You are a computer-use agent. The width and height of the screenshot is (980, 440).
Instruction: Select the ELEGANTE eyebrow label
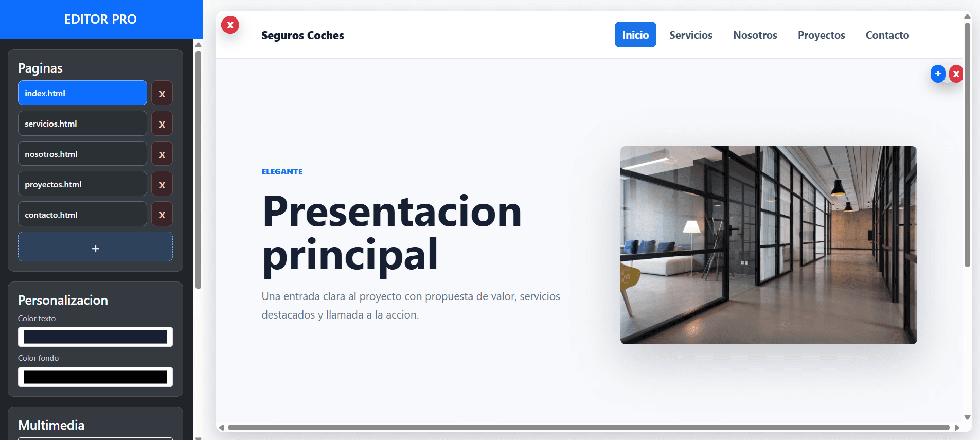pos(282,172)
